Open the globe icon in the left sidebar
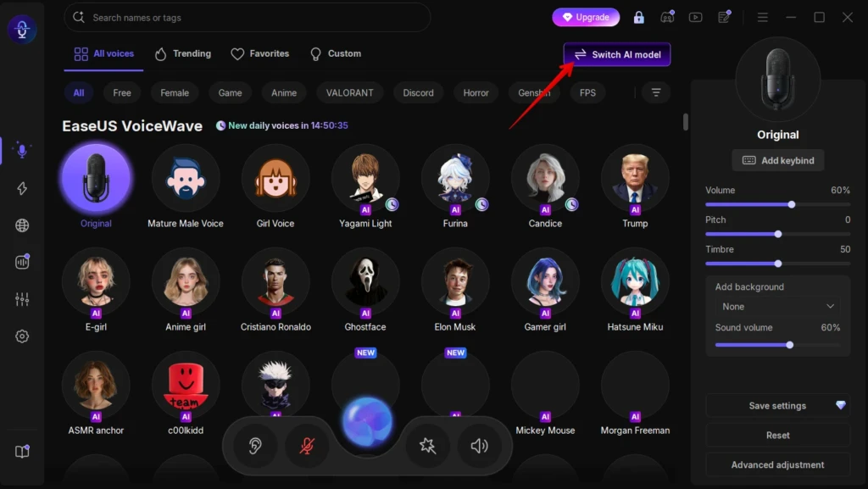This screenshot has width=868, height=489. (22, 225)
